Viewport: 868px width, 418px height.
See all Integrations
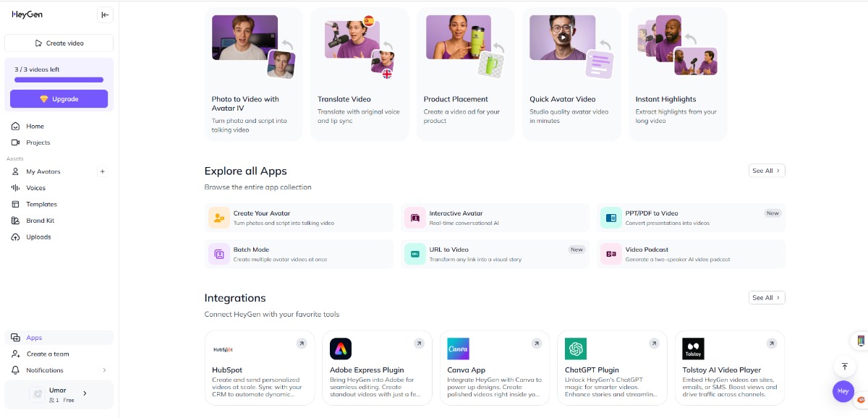767,297
